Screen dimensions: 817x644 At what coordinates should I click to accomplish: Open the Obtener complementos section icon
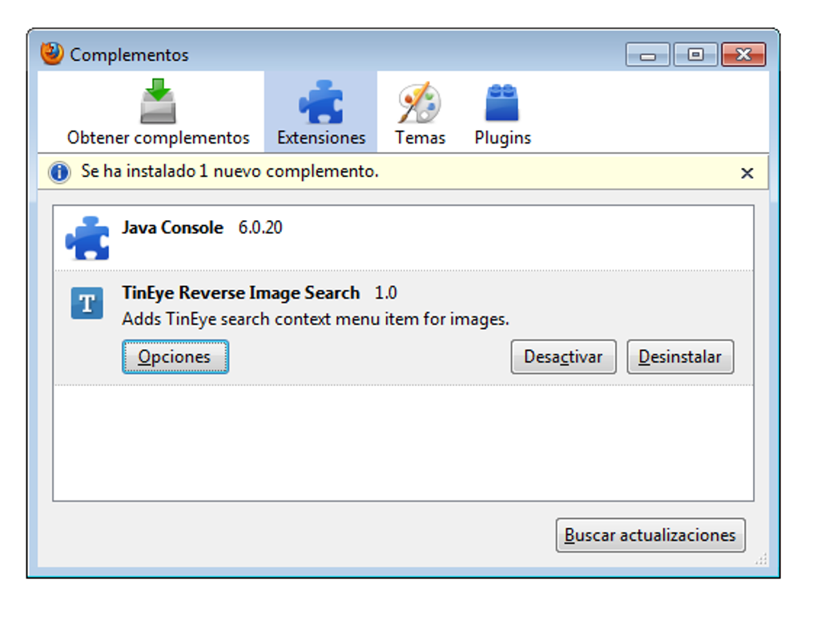coord(158,101)
